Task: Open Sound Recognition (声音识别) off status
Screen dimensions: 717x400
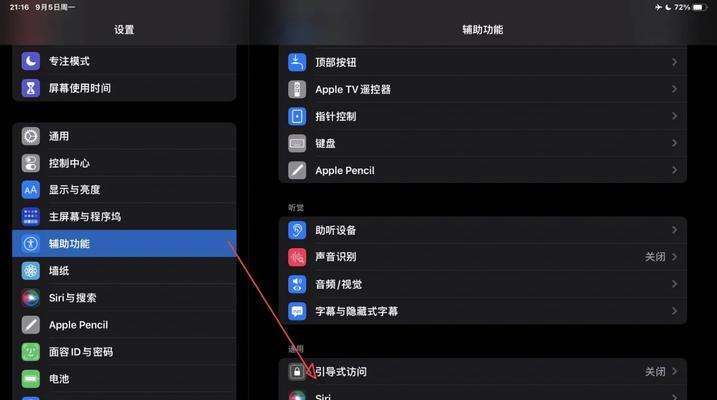Action: click(655, 257)
